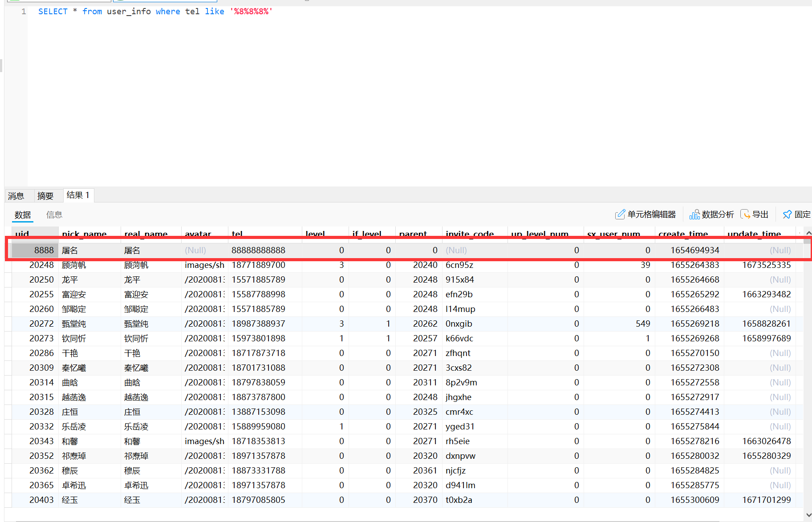Select sx_user_num cell 39

(x=619, y=265)
